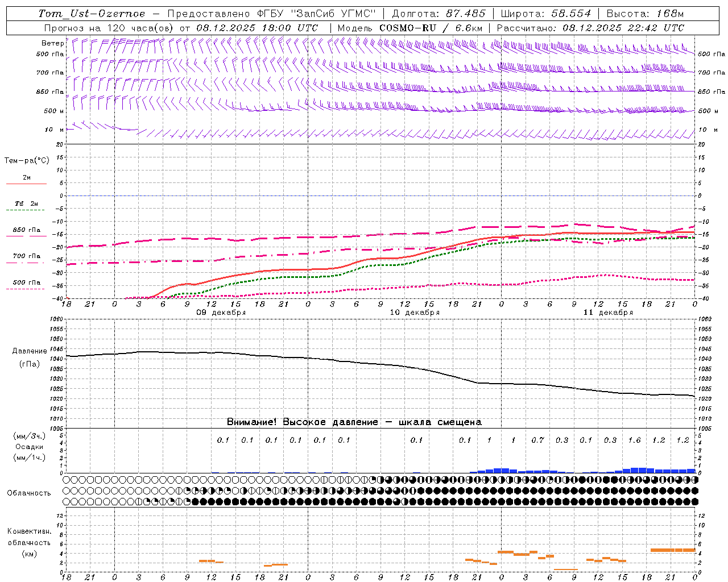Click the '500 м' wind level label on left
Image resolution: width=728 pixels, height=582 pixels.
tap(55, 111)
